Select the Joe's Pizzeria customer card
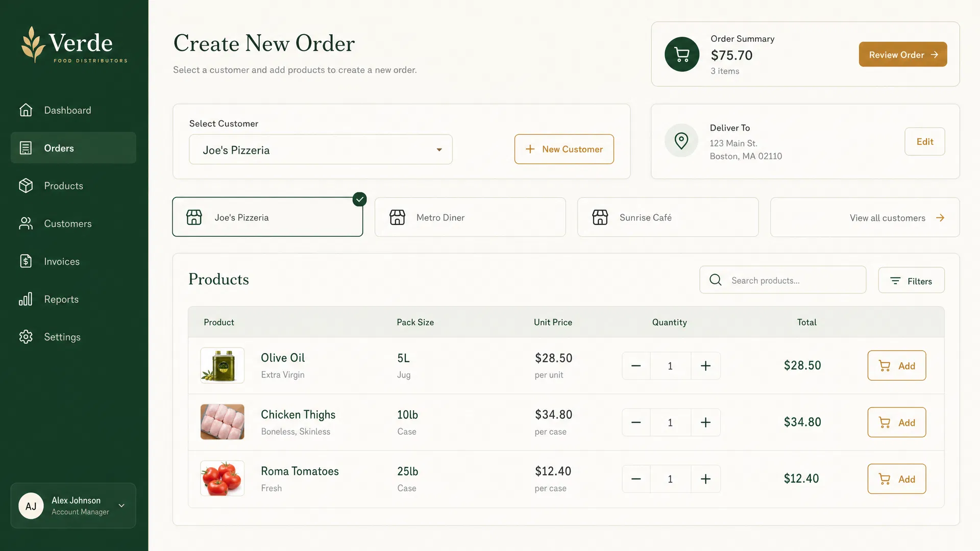The width and height of the screenshot is (980, 551). pyautogui.click(x=267, y=217)
